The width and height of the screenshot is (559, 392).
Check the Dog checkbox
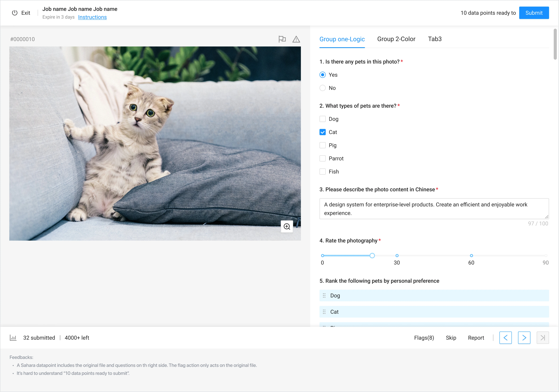tap(323, 119)
